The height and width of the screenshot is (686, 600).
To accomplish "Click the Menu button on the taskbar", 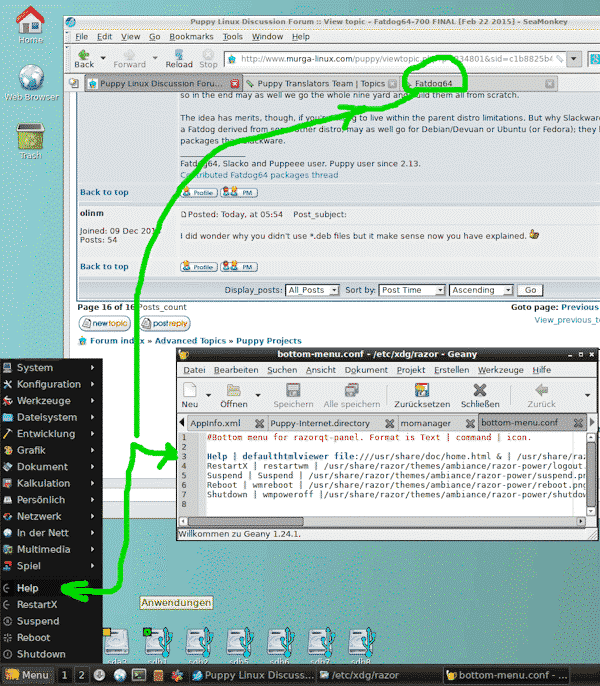I will click(x=27, y=675).
